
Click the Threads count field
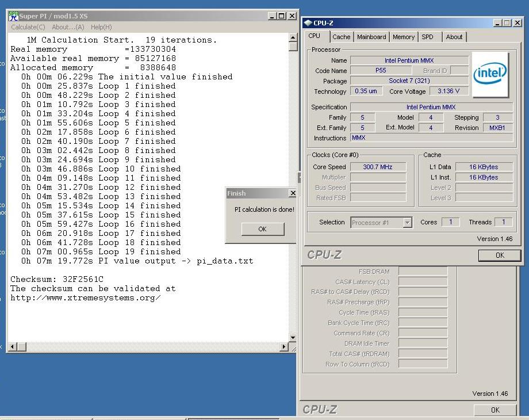[503, 222]
